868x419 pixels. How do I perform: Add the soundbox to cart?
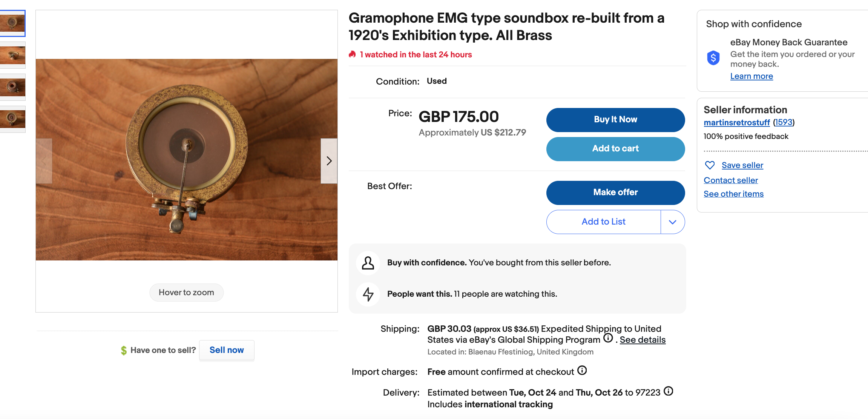tap(615, 149)
